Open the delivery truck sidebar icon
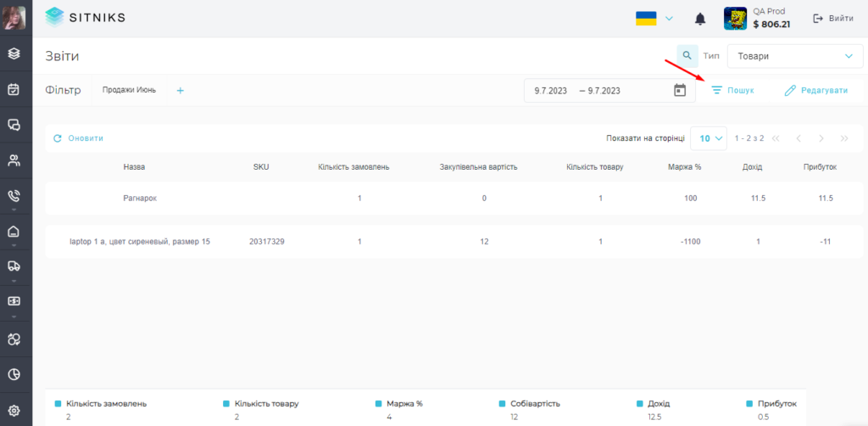This screenshot has height=426, width=868. [x=14, y=266]
